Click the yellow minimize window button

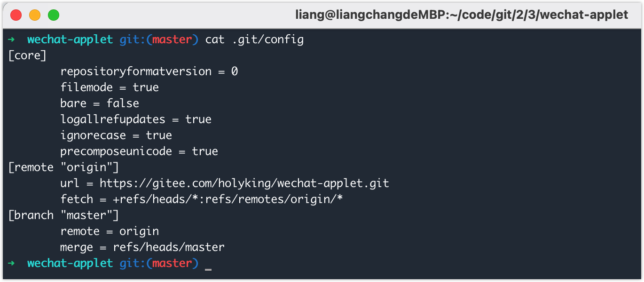pos(35,15)
